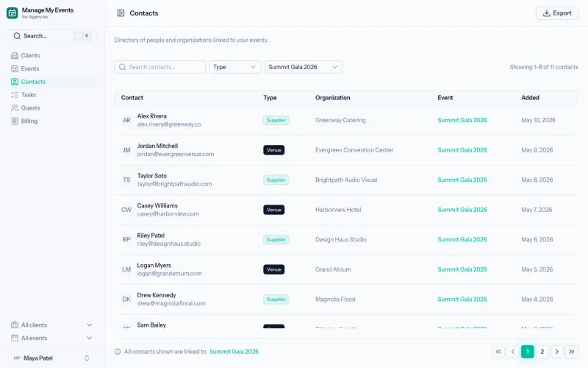Click Harborview Hotel organization cell
Viewport: 588px width, 368px height.
coord(338,210)
